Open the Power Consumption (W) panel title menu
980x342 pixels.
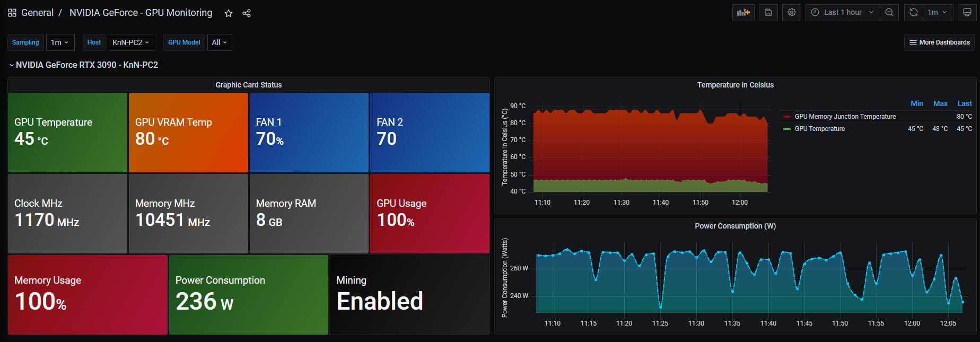coord(735,226)
